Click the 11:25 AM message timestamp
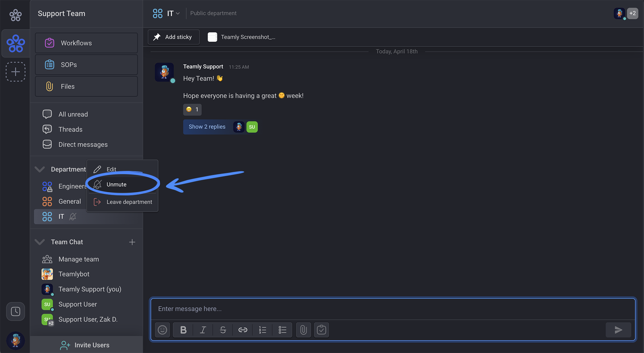Image resolution: width=644 pixels, height=353 pixels. point(239,67)
